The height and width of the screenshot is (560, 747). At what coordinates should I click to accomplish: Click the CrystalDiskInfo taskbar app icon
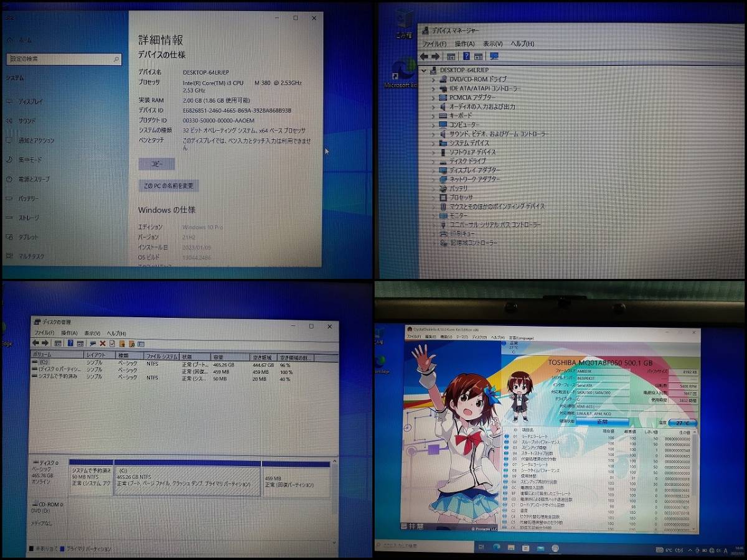(x=554, y=548)
